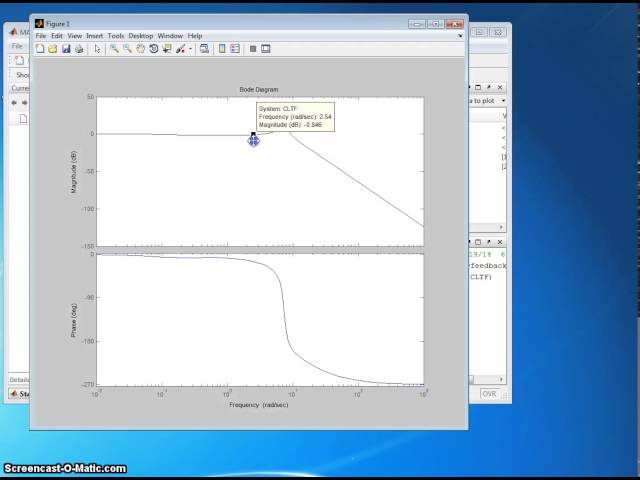The image size is (640, 480).
Task: Insert a colorbar using the toolbar icon
Action: click(222, 49)
